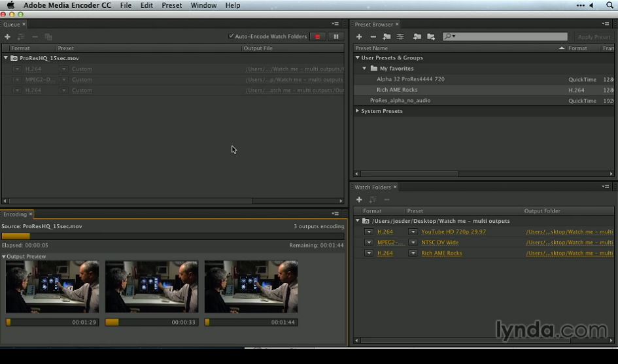The height and width of the screenshot is (364, 618).
Task: Open Spotlight search in menu bar
Action: 609,5
